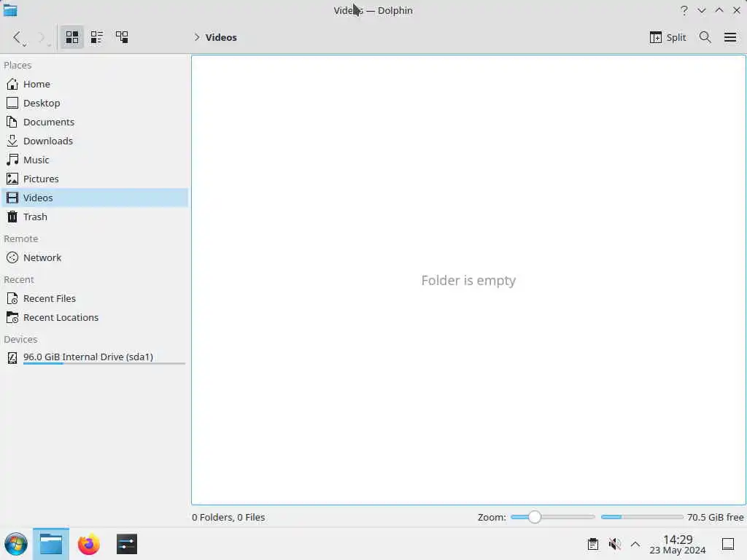Image resolution: width=747 pixels, height=560 pixels.
Task: Open Trash in Places
Action: click(x=94, y=217)
